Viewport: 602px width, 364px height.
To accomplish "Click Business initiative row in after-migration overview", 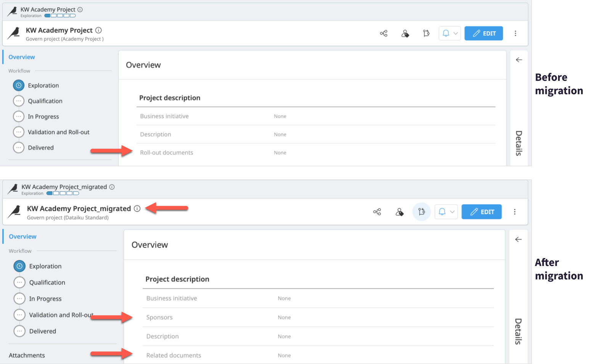I will (318, 298).
